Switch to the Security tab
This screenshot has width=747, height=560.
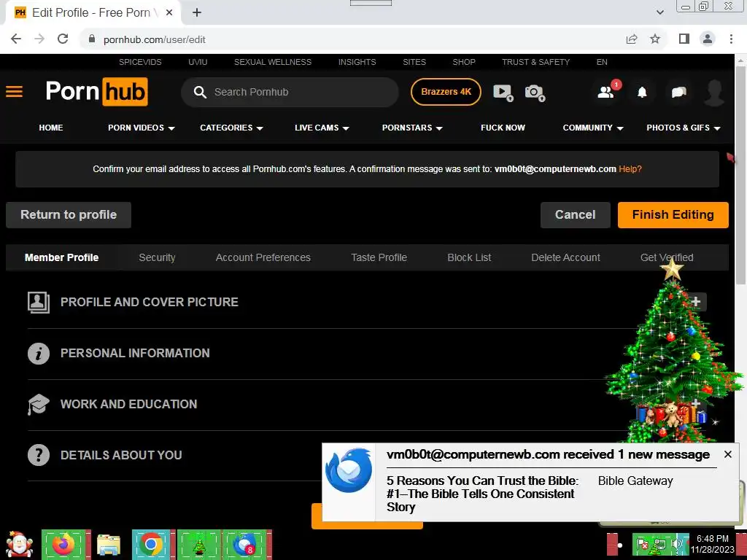point(157,257)
